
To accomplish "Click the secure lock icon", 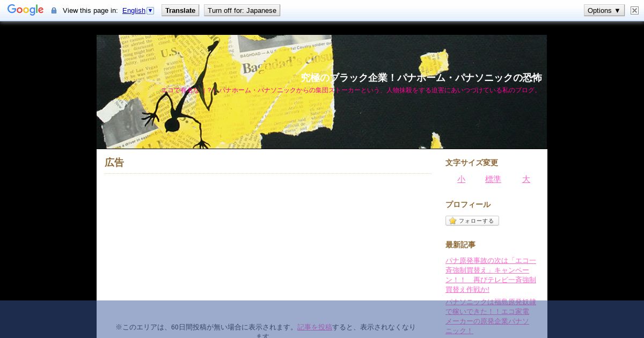I will pos(54,11).
